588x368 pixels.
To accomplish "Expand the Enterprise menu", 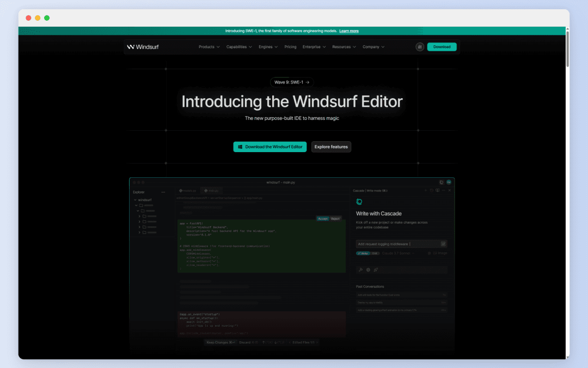I will (x=314, y=47).
